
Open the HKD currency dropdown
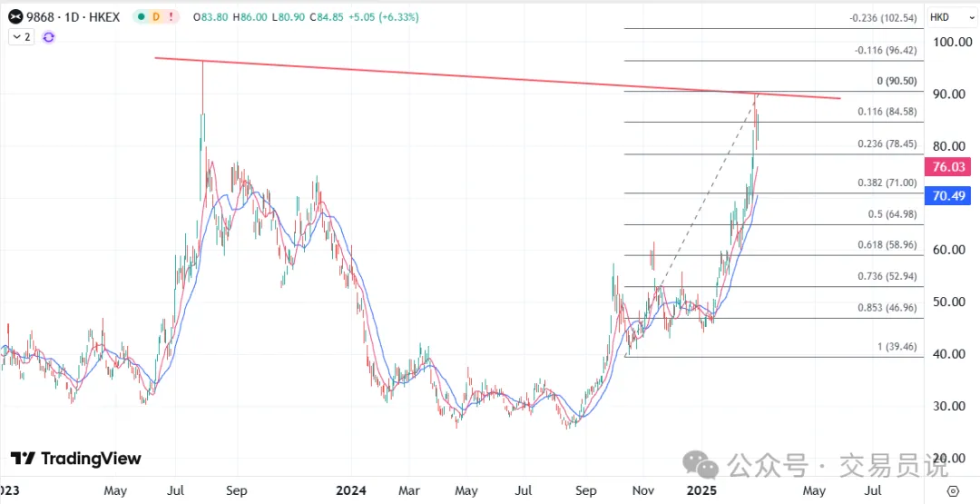pos(945,17)
